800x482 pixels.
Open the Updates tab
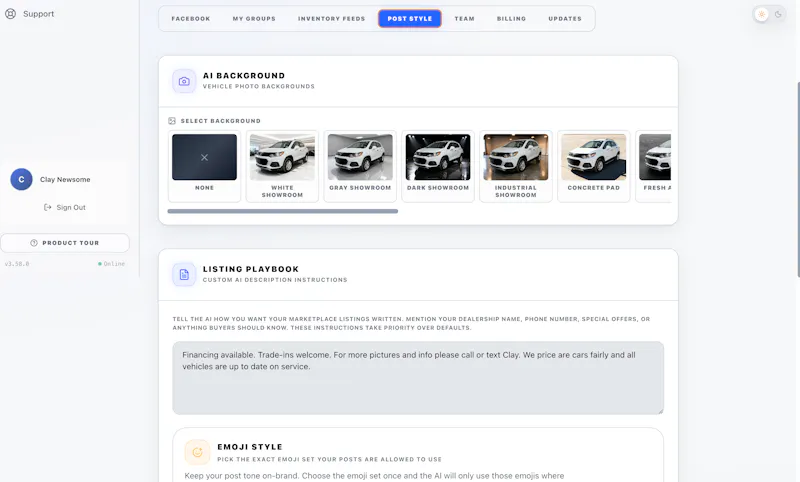click(x=565, y=19)
